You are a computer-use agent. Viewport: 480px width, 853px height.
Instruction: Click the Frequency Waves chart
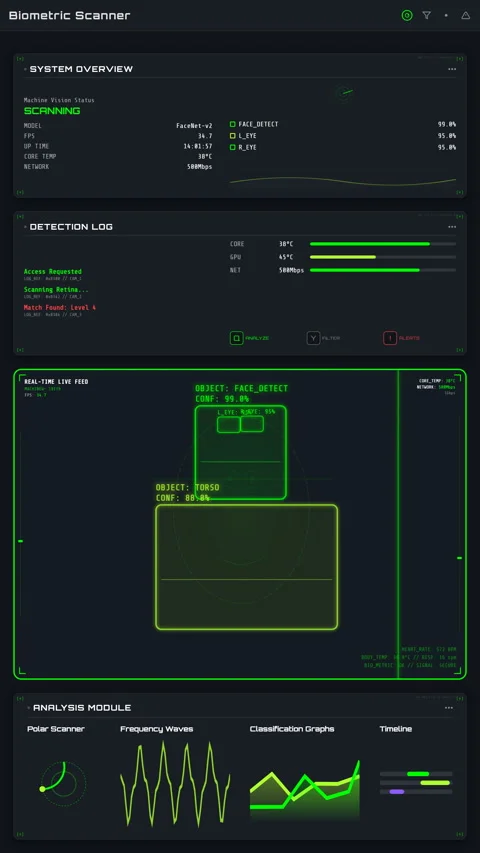point(175,783)
